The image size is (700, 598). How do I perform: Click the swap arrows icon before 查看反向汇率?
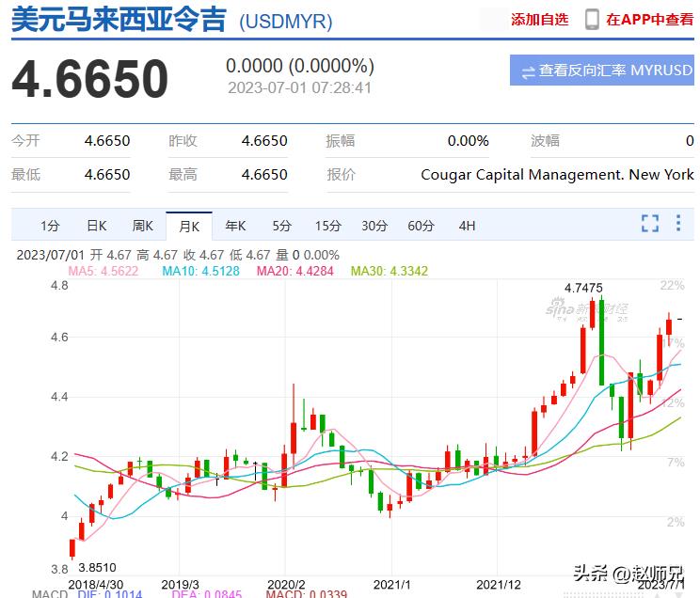[x=528, y=71]
